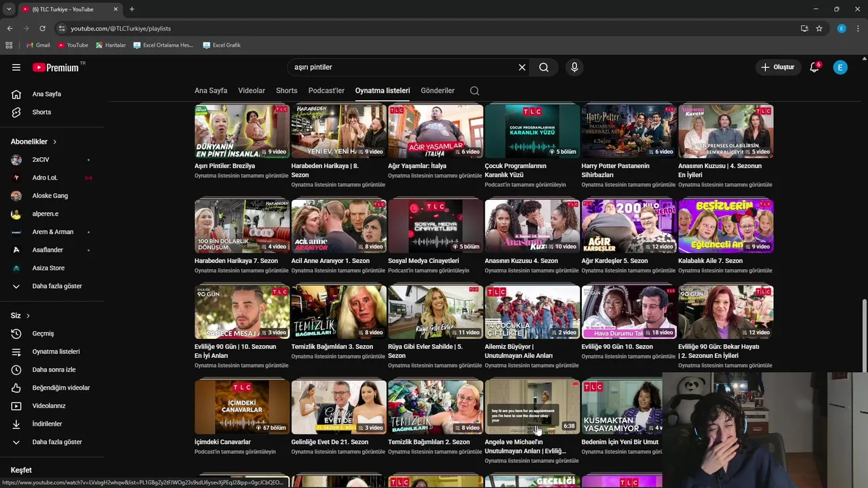868x488 pixels.
Task: Open Gmail bookmark
Action: pyautogui.click(x=37, y=45)
